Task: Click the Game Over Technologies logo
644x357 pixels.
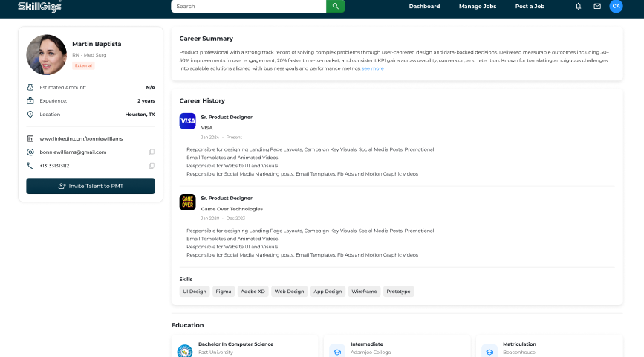Action: coord(188,202)
